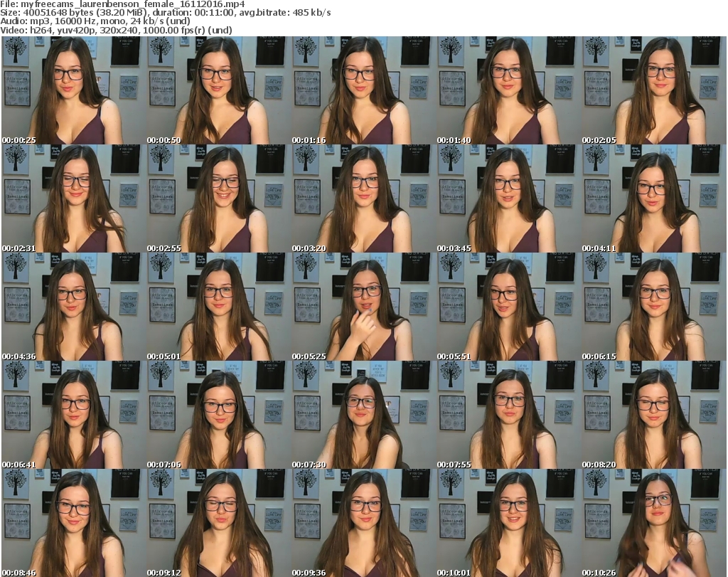Select the thumbnail at 00:02:31
The height and width of the screenshot is (577, 728).
(x=73, y=198)
